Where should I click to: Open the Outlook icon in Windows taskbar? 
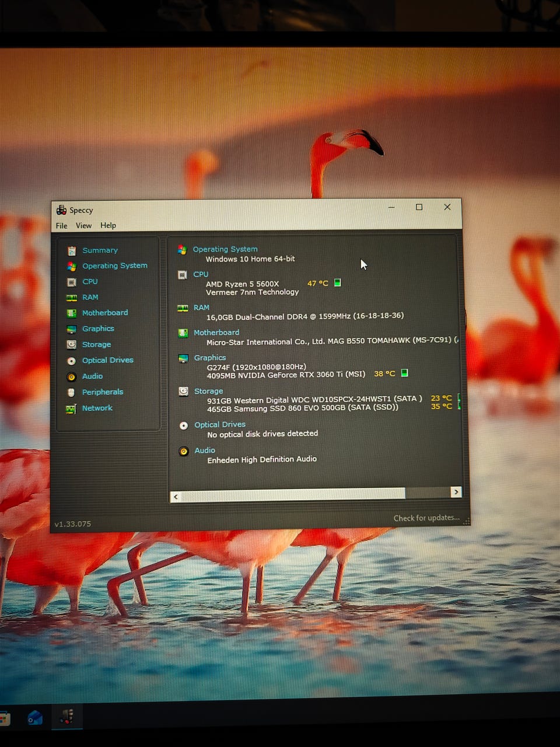(x=34, y=718)
